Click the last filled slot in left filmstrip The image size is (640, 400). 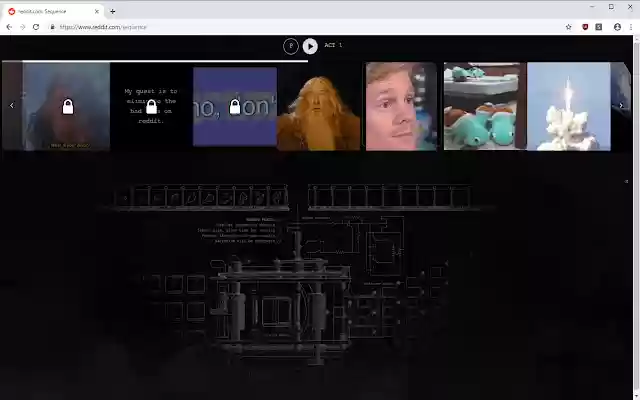(x=277, y=198)
